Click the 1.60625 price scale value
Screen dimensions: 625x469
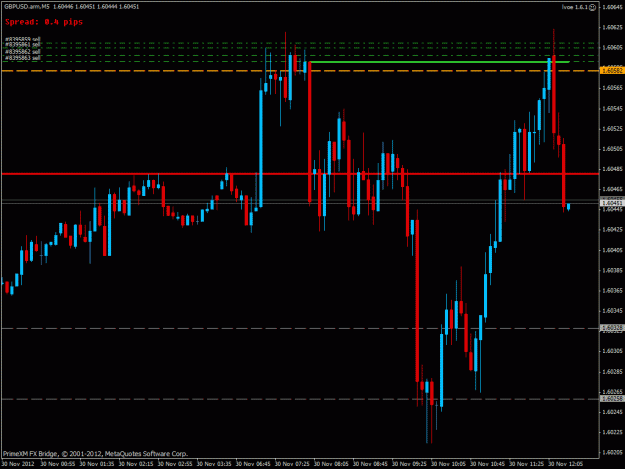tap(612, 27)
